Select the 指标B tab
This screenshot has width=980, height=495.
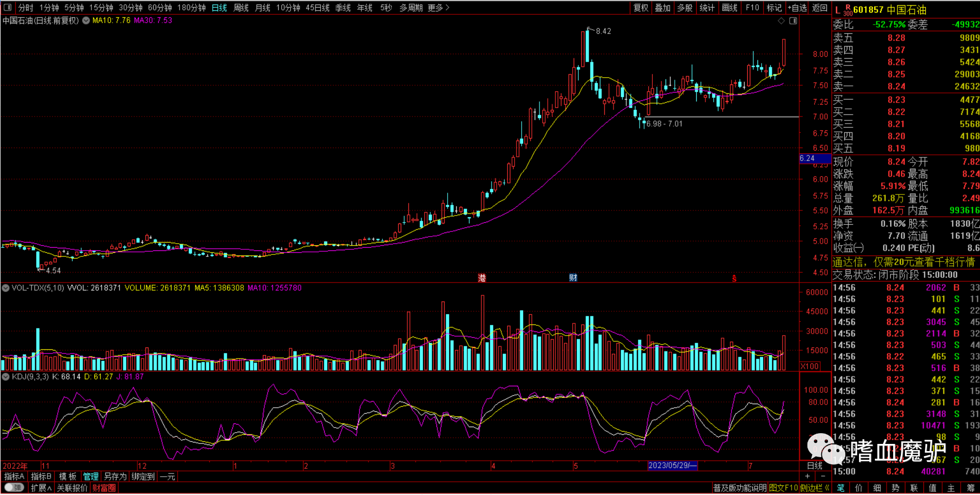point(41,477)
